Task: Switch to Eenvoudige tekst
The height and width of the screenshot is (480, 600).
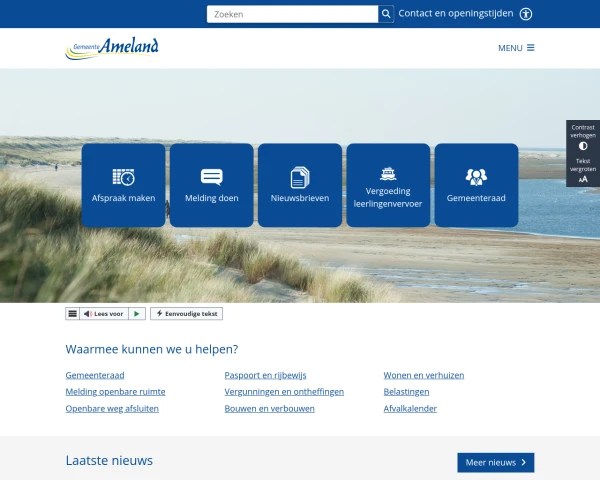Action: click(x=186, y=314)
